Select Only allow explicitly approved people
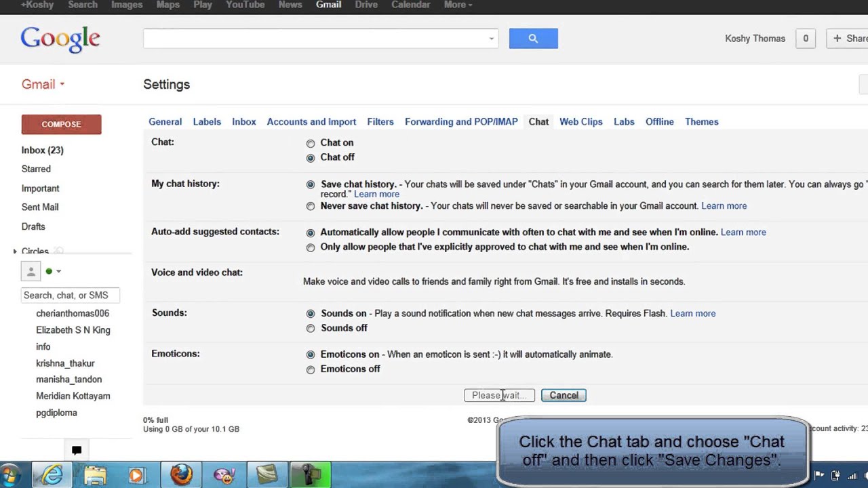 point(311,247)
